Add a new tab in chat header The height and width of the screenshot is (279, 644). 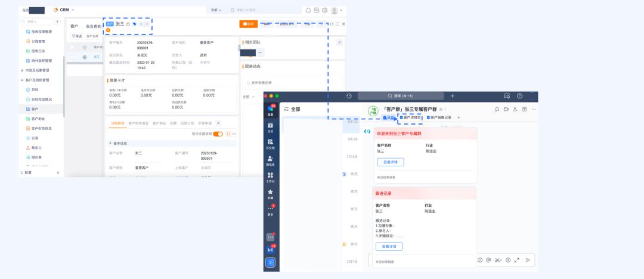tap(459, 117)
